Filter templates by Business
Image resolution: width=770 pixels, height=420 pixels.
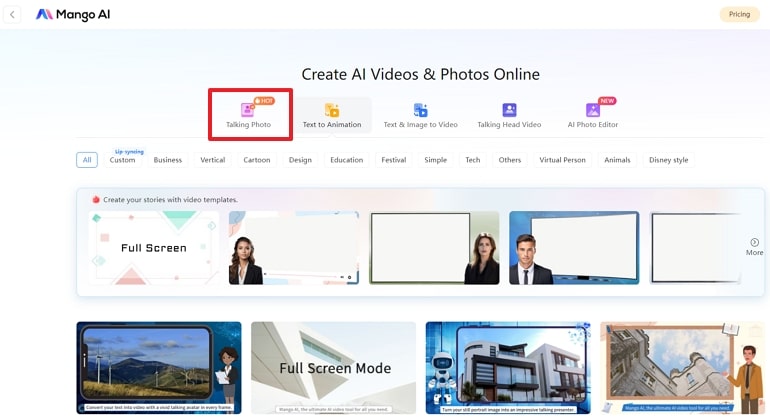click(x=167, y=160)
